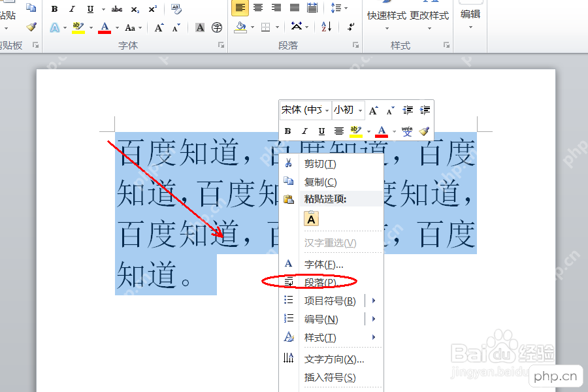Image resolution: width=588 pixels, height=392 pixels.
Task: Click Decrease Indent on the mini toolbar
Action: (408, 110)
